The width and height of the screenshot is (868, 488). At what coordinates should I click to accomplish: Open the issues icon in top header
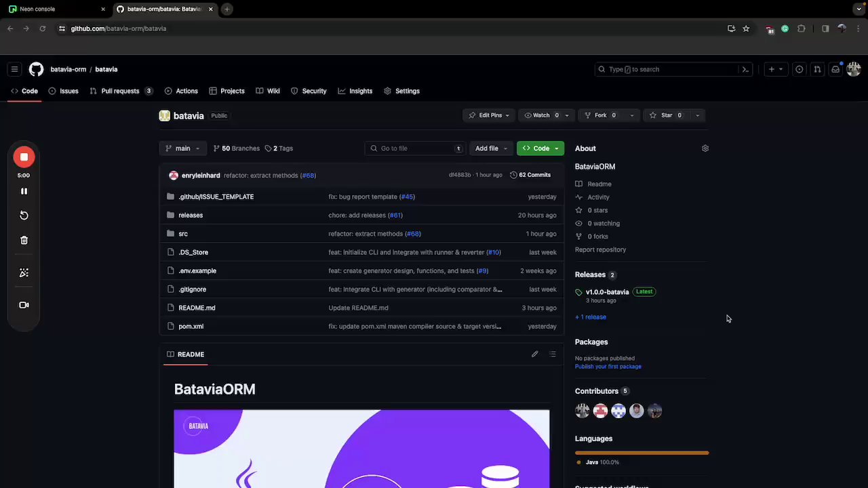[x=799, y=69]
